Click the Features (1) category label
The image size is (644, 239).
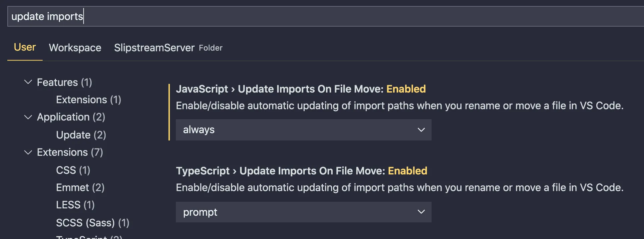pos(64,82)
